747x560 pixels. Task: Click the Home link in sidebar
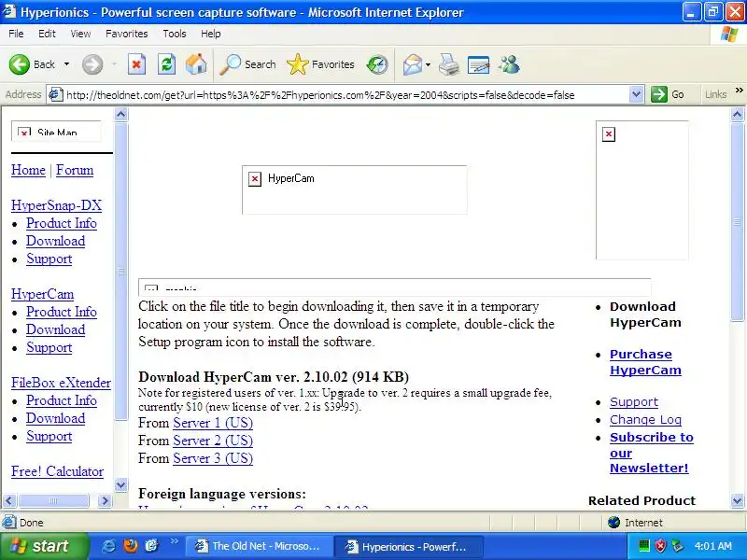[28, 170]
